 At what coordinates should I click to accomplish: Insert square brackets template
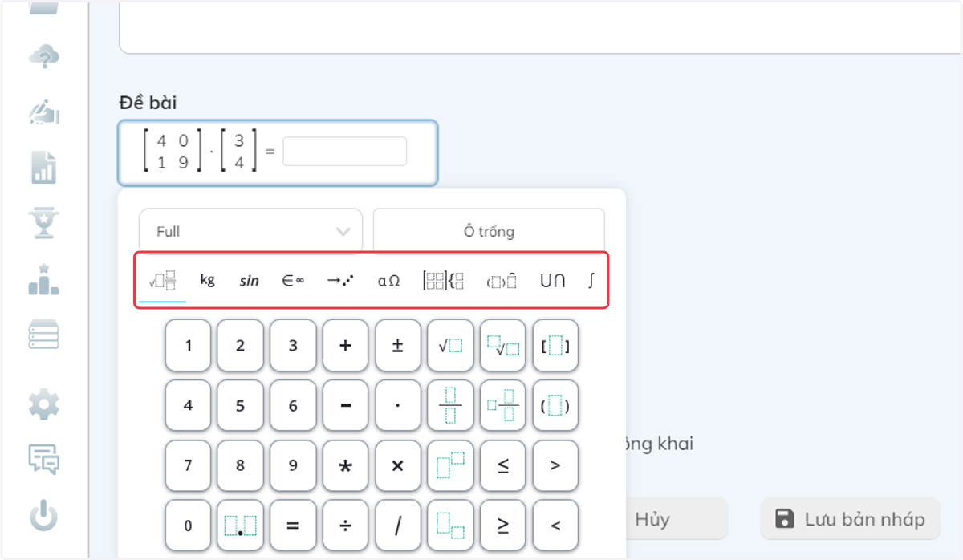pyautogui.click(x=555, y=346)
